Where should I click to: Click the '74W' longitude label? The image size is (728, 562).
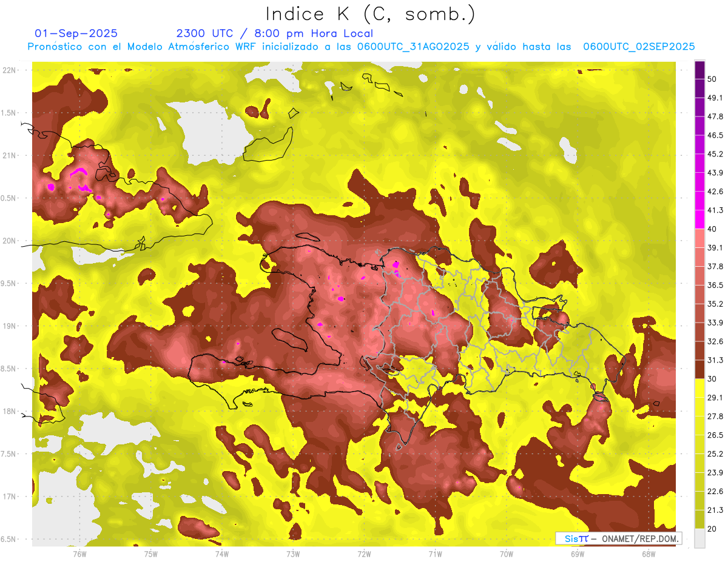(x=221, y=554)
